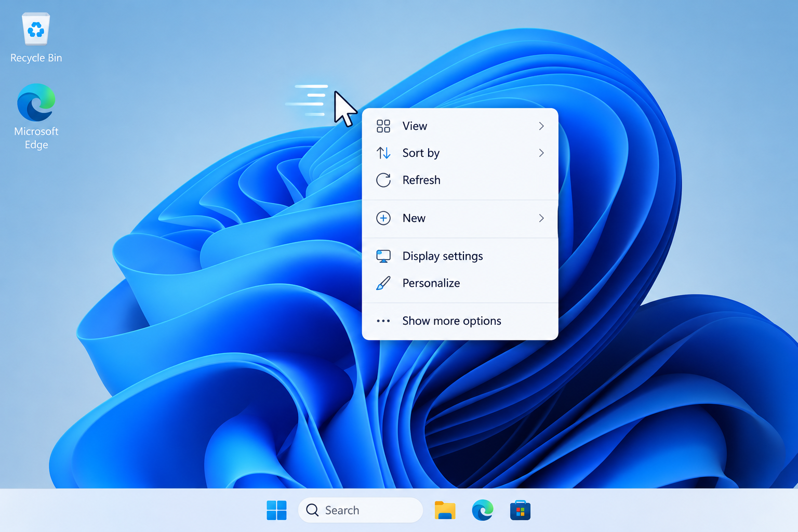Select the Microsoft Edge desktop shortcut
This screenshot has width=798, height=532.
pyautogui.click(x=36, y=116)
